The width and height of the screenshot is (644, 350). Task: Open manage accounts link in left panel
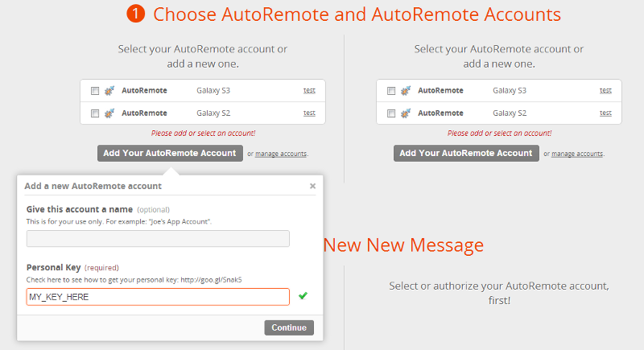click(281, 154)
